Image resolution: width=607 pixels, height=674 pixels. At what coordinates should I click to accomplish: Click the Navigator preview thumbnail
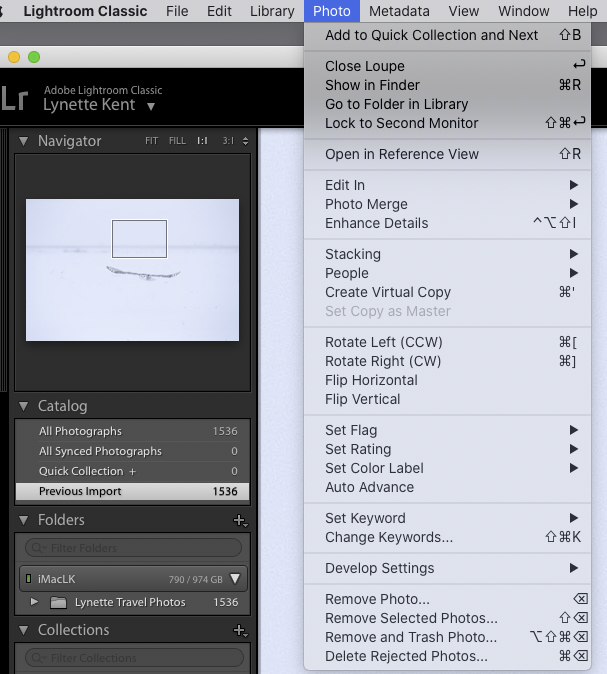pos(132,270)
